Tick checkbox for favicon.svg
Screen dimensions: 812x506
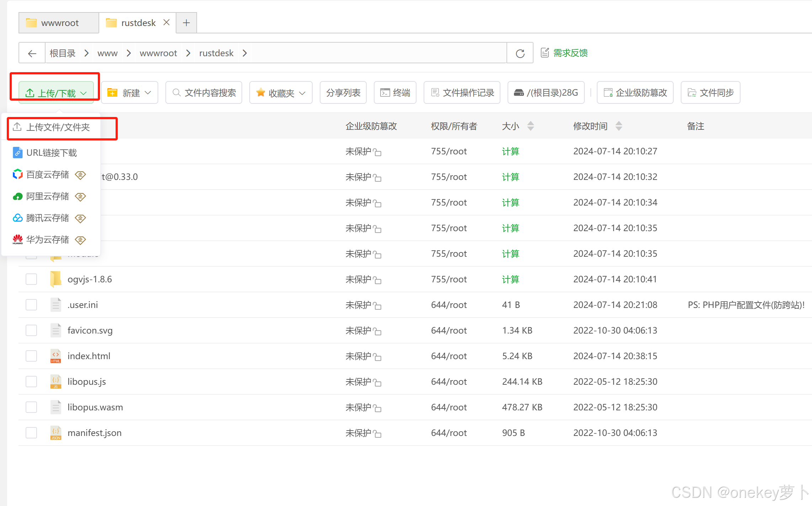pyautogui.click(x=31, y=330)
